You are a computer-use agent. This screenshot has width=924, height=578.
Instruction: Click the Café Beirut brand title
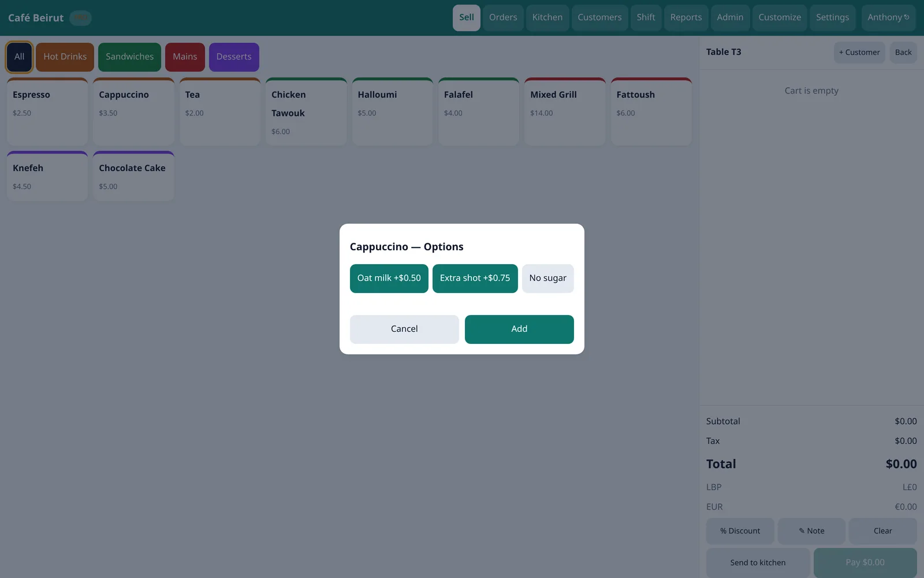pyautogui.click(x=36, y=18)
